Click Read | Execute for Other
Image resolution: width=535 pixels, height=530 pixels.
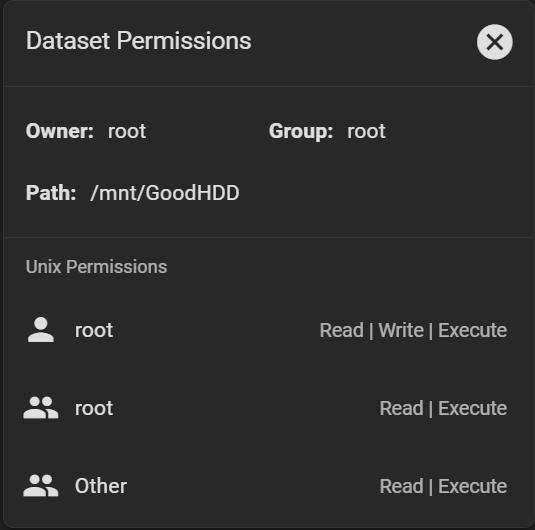point(443,486)
